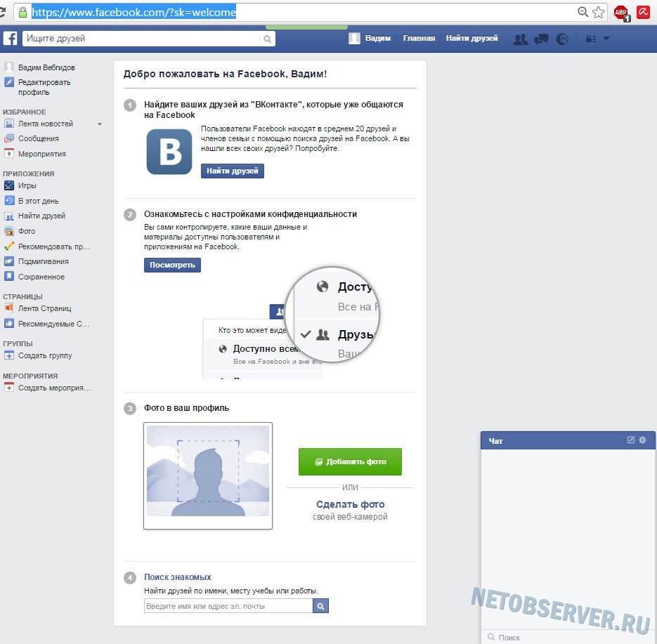657x644 pixels.
Task: Click the zoom magnifier icon in address bar
Action: tap(583, 12)
